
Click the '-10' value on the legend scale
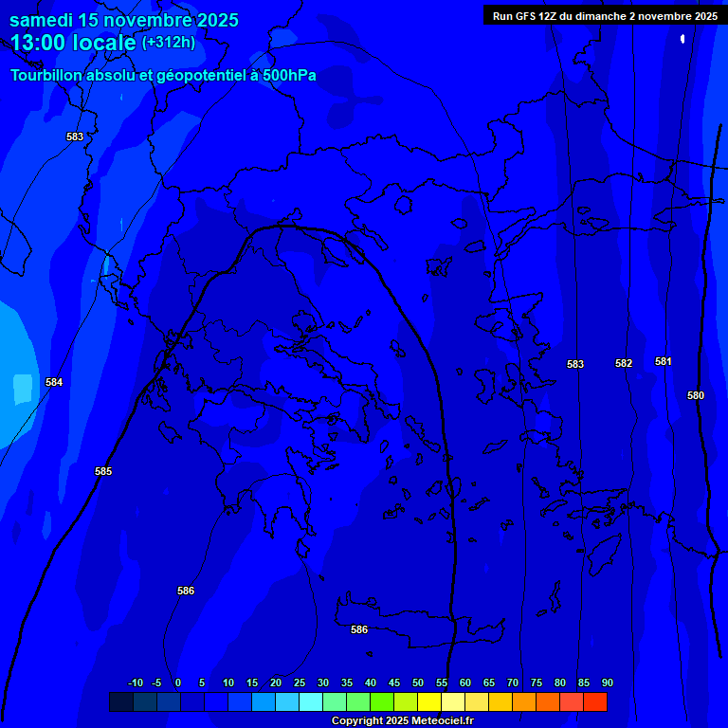point(135,682)
